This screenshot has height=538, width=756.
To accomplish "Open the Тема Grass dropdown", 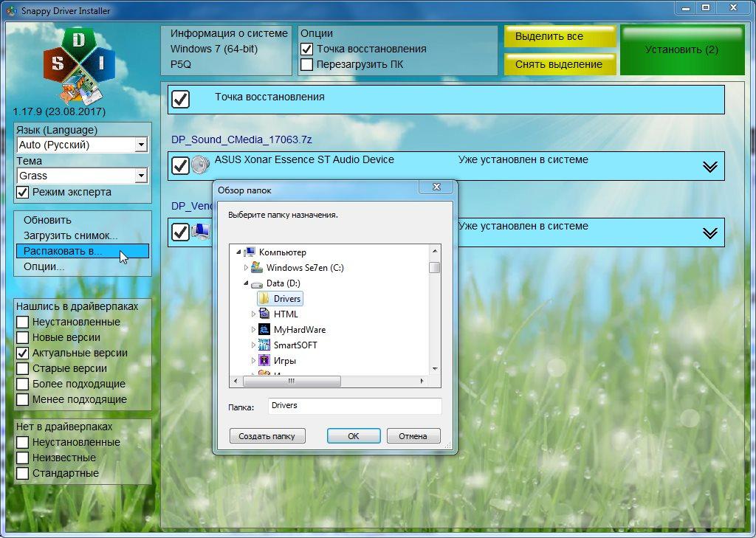I will click(141, 176).
